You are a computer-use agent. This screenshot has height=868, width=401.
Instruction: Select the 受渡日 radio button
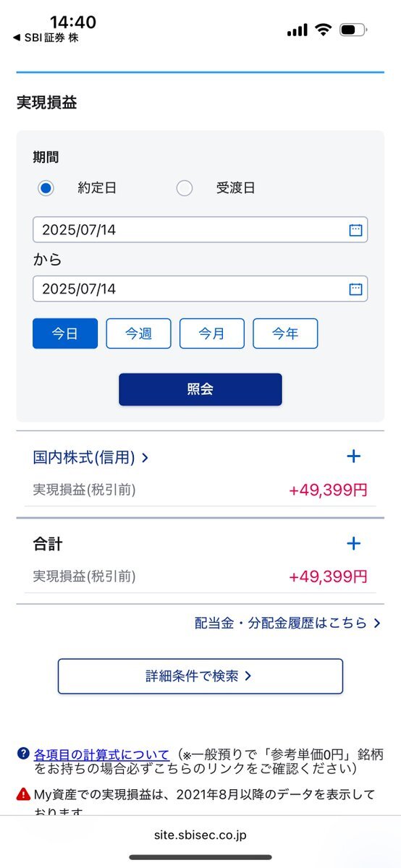(x=185, y=188)
